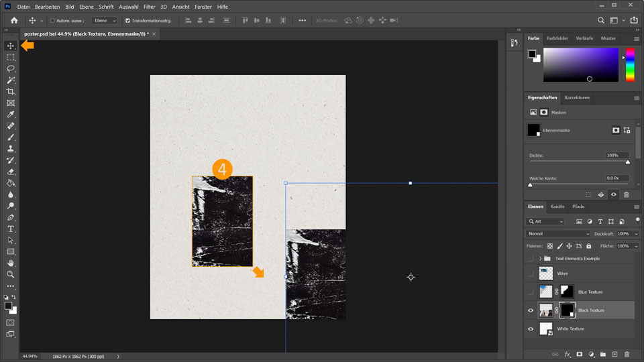The image size is (644, 362).
Task: Hide the Black Texture layer
Action: pyautogui.click(x=531, y=310)
